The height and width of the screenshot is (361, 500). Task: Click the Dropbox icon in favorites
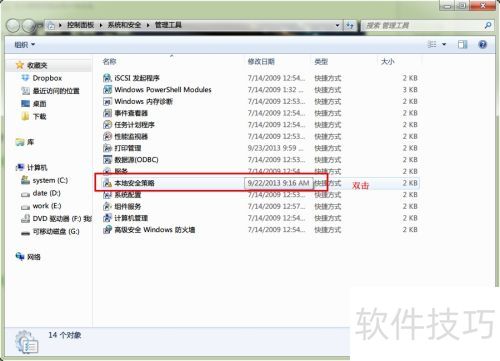tap(25, 78)
